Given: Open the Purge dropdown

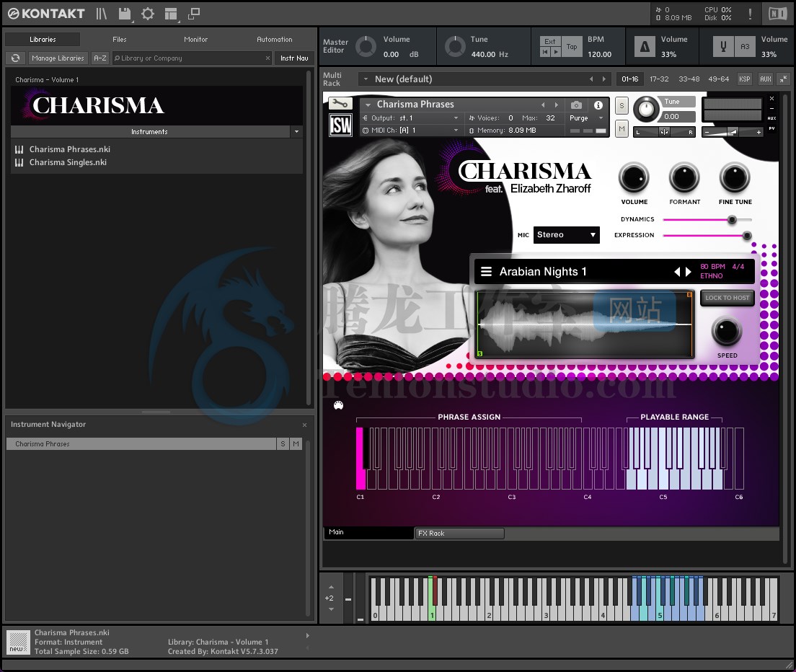Looking at the screenshot, I should point(586,118).
